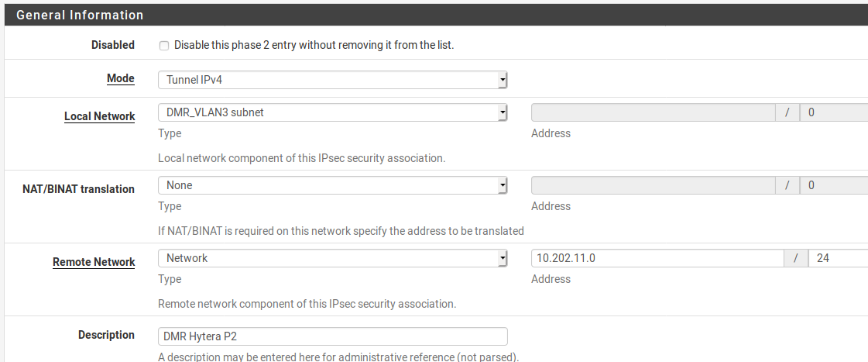Screen dimensions: 868x362
Task: Click the Description row label
Action: [106, 335]
